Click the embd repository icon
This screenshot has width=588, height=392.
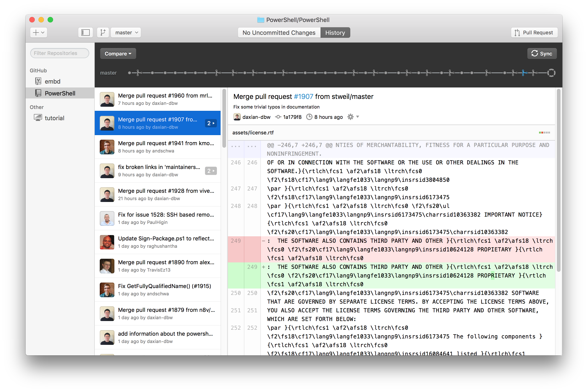coord(38,81)
